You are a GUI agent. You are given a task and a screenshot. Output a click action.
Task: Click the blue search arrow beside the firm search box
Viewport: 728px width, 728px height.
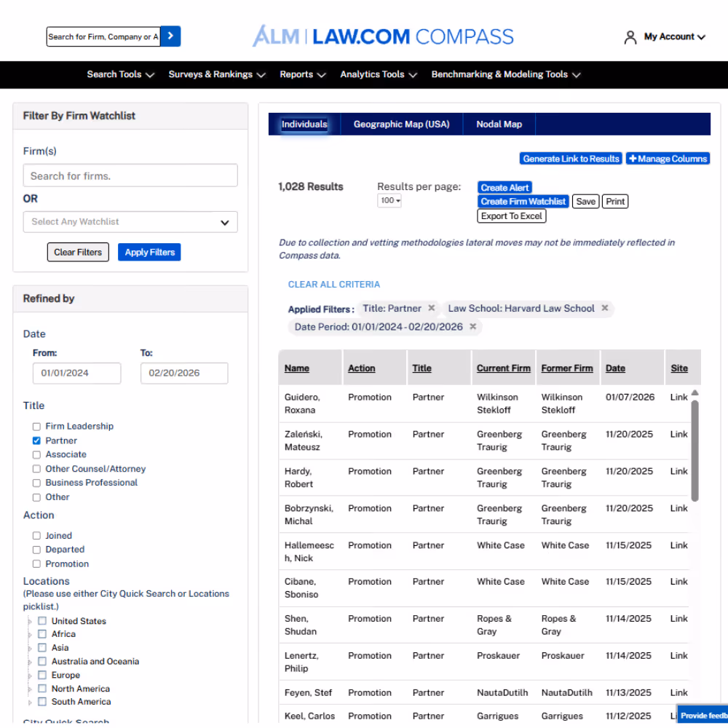(170, 35)
